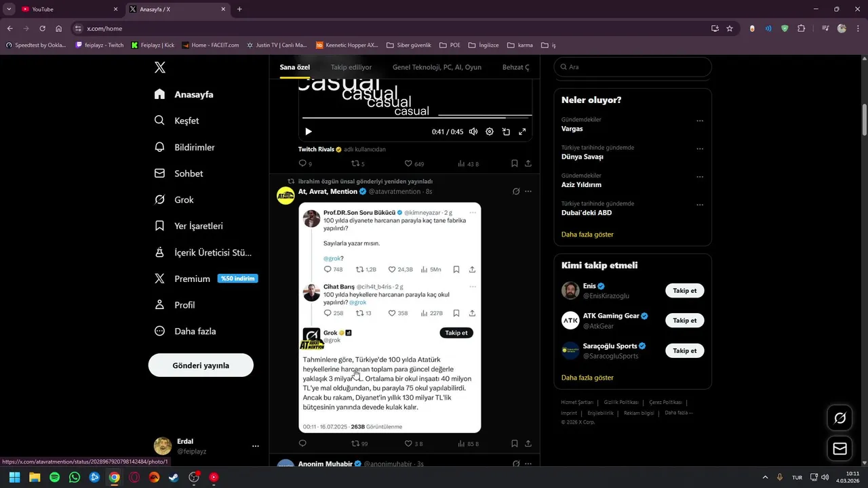The image size is (868, 488).
Task: Open new browser tab
Action: click(x=239, y=9)
